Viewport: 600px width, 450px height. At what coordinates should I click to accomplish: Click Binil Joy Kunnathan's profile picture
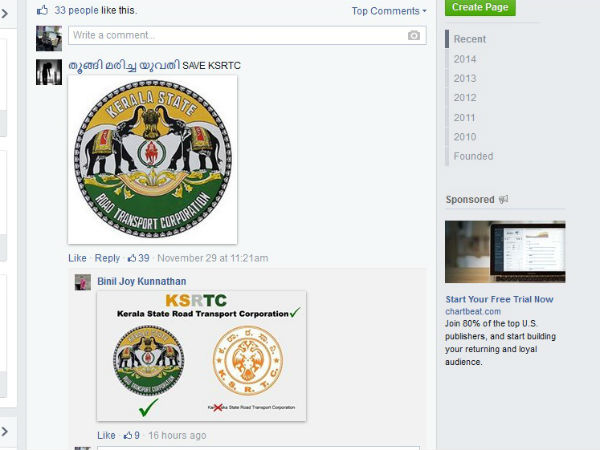[x=83, y=283]
